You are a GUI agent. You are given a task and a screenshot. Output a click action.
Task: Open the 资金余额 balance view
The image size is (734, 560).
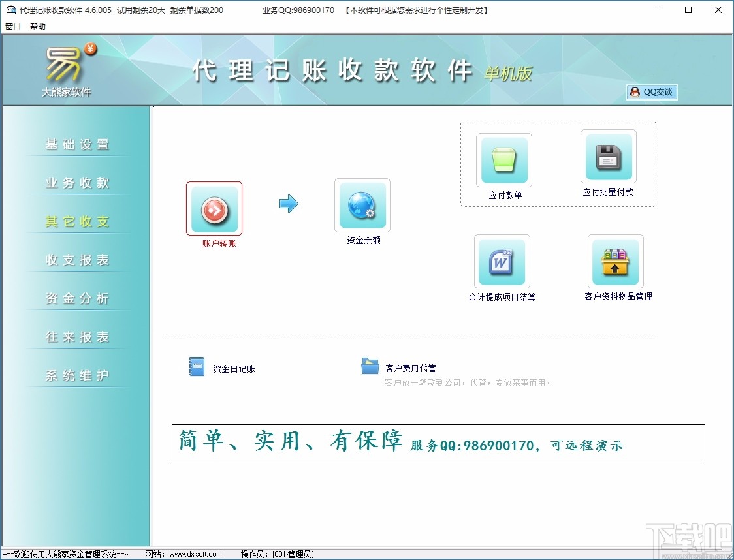tap(362, 205)
